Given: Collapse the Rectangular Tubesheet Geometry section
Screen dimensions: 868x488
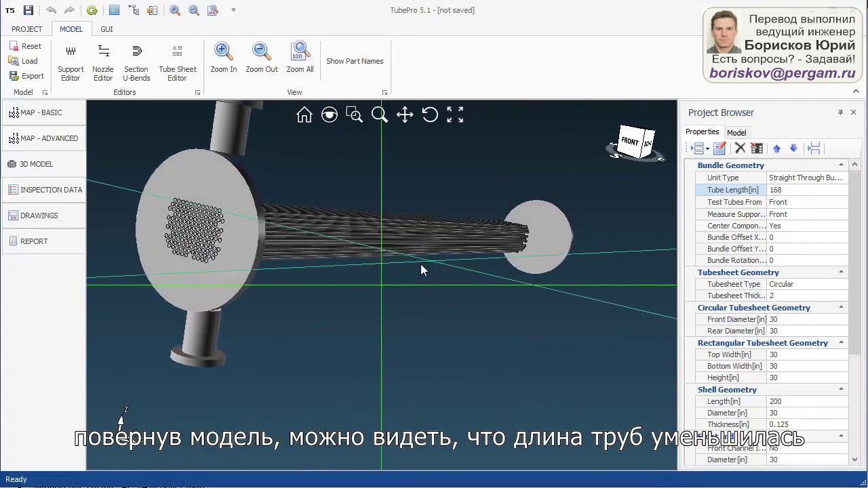Looking at the screenshot, I should click(x=841, y=342).
